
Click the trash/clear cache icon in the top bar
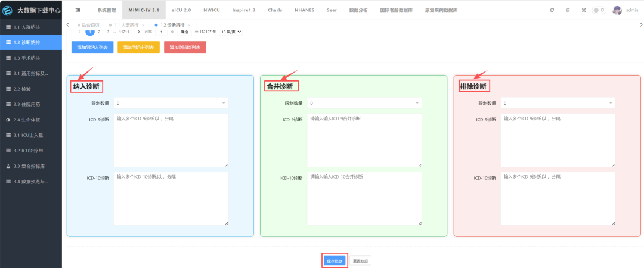[x=568, y=10]
